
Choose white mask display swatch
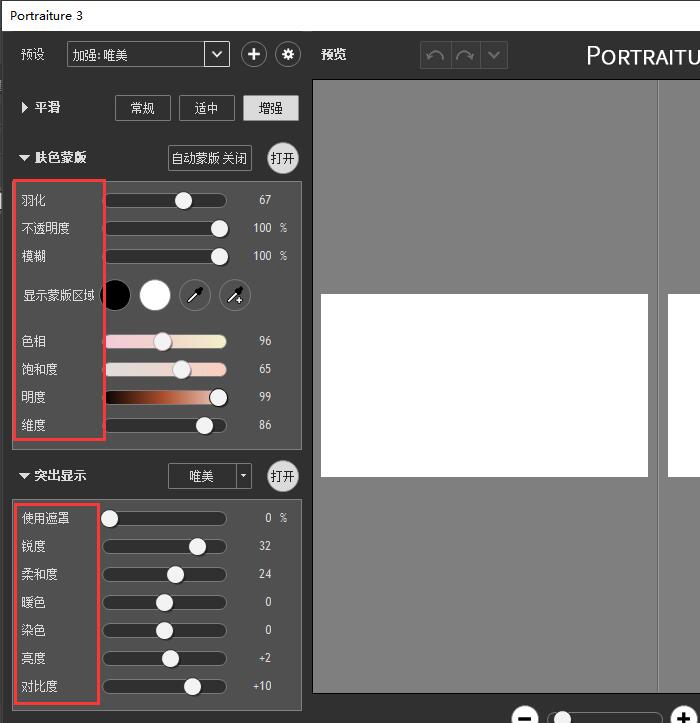155,295
